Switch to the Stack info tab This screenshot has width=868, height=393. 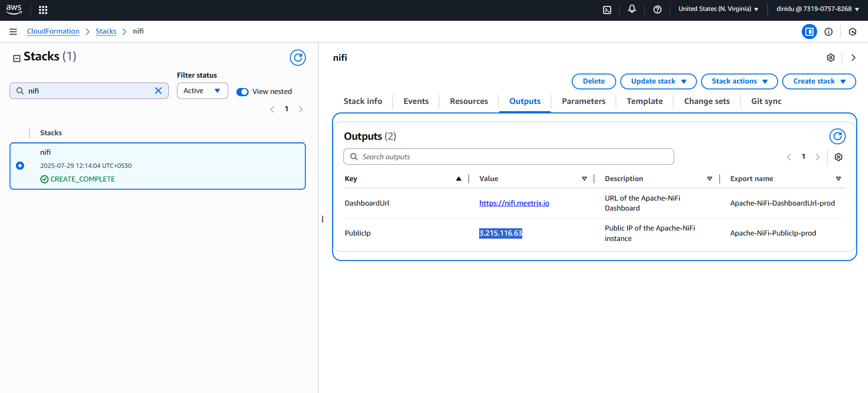(363, 101)
